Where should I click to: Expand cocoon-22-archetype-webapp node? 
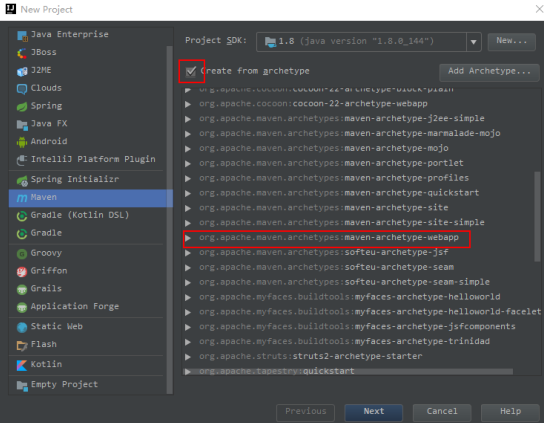pos(188,104)
